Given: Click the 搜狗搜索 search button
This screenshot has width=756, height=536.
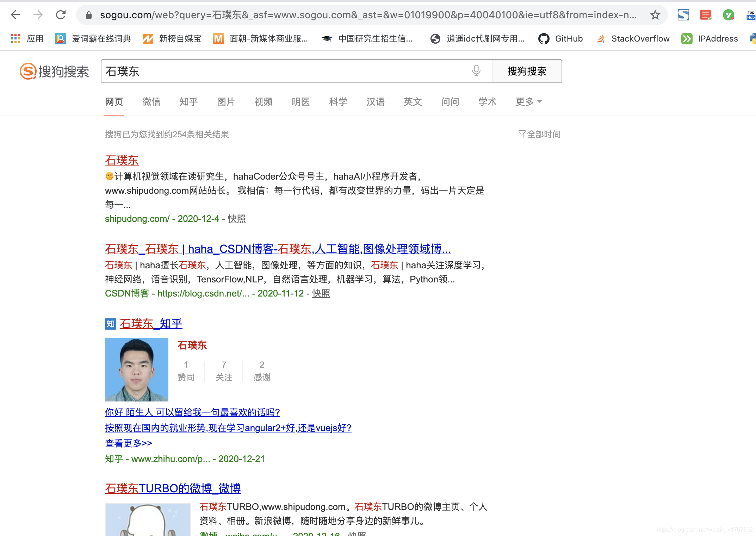Looking at the screenshot, I should [x=527, y=71].
